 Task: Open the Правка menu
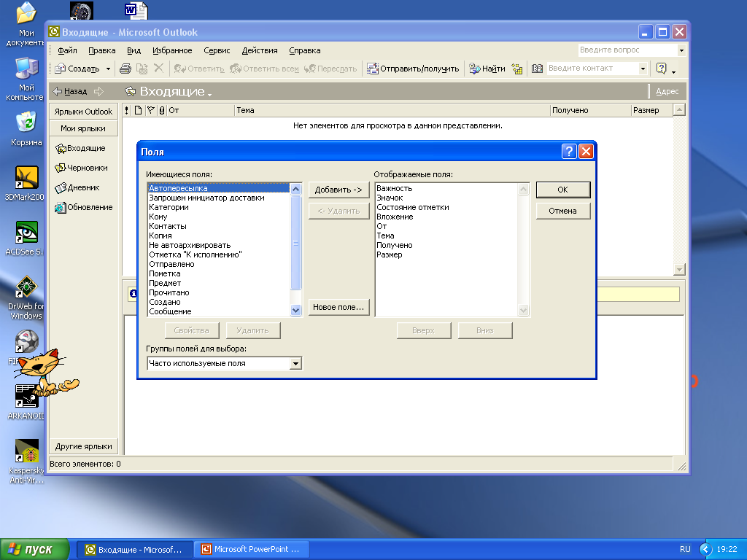point(101,50)
